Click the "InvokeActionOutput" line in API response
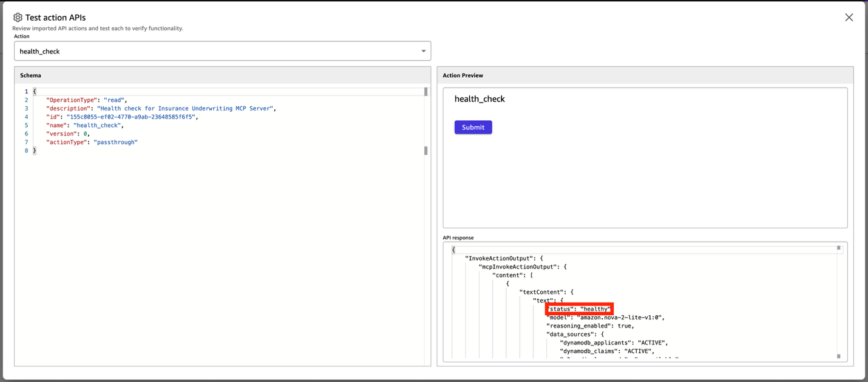The width and height of the screenshot is (868, 382). (503, 258)
